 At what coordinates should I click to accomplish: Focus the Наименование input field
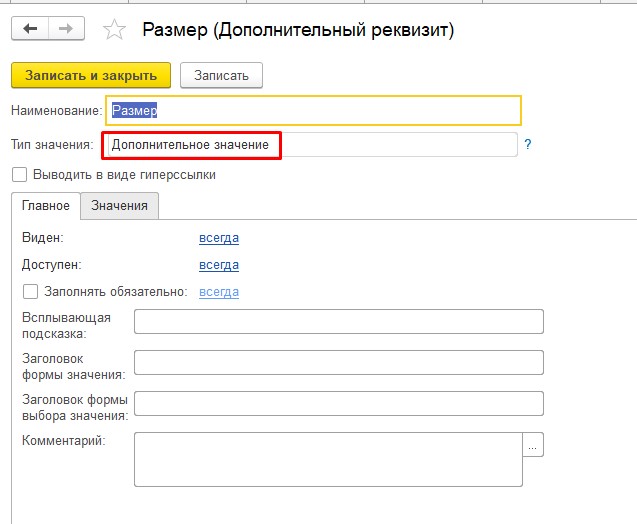click(313, 110)
